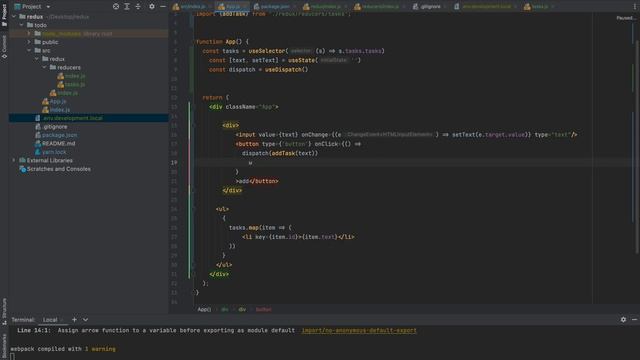The width and height of the screenshot is (640, 360).
Task: Collapse the todo folder
Action: [22, 25]
